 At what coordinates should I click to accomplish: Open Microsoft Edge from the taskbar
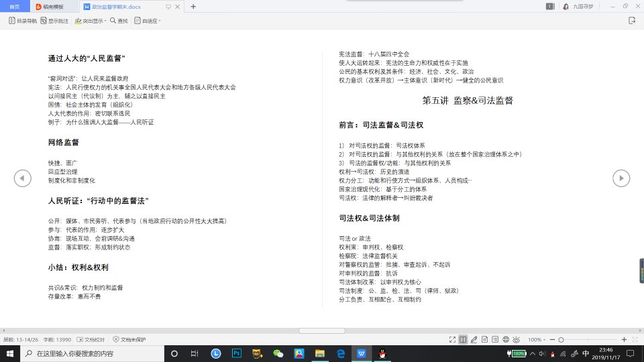pyautogui.click(x=341, y=353)
